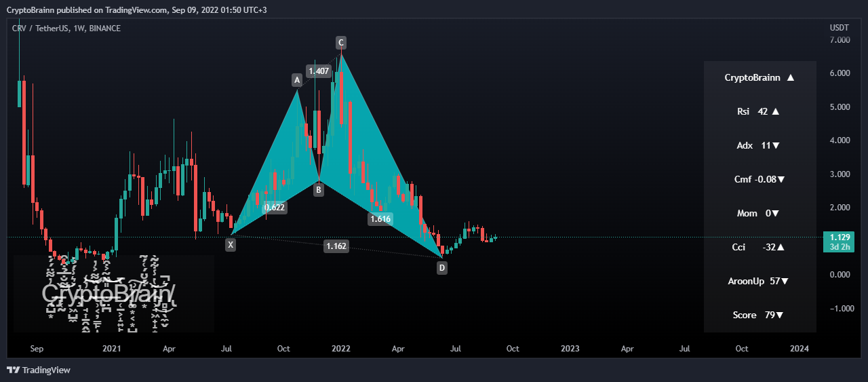The image size is (868, 382).
Task: Click the 1.407 ratio label
Action: click(318, 71)
